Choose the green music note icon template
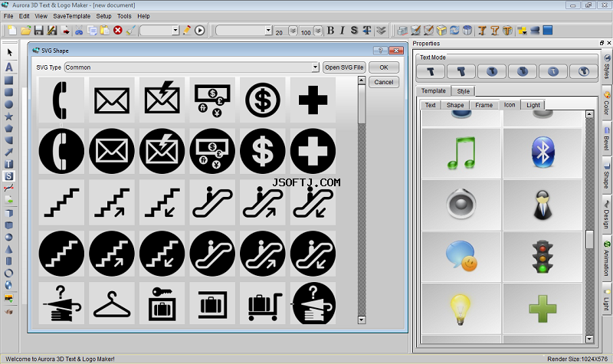Viewport: 613px width, 364px height. pos(461,153)
